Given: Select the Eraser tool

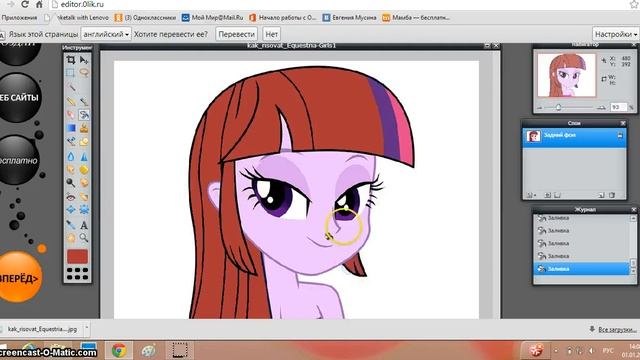Looking at the screenshot, I should click(71, 115).
